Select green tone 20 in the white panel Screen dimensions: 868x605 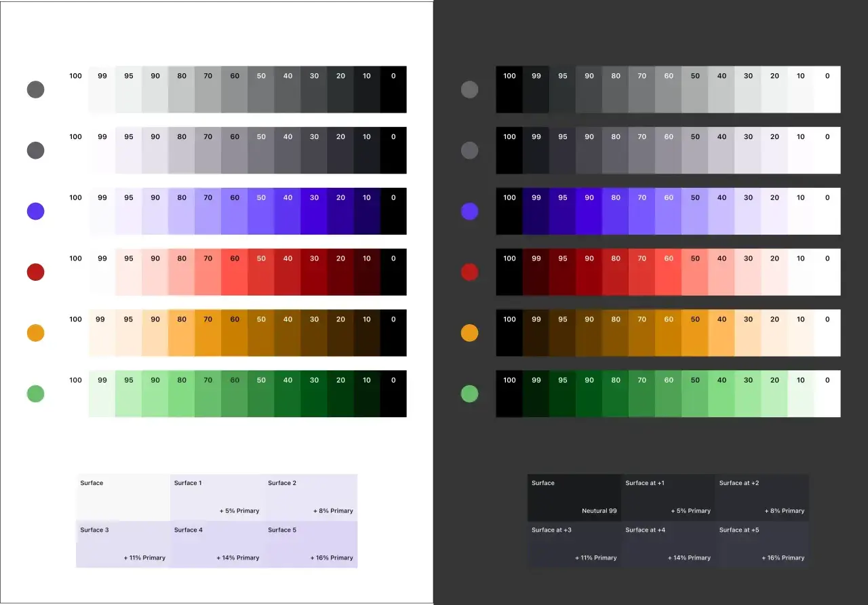340,393
